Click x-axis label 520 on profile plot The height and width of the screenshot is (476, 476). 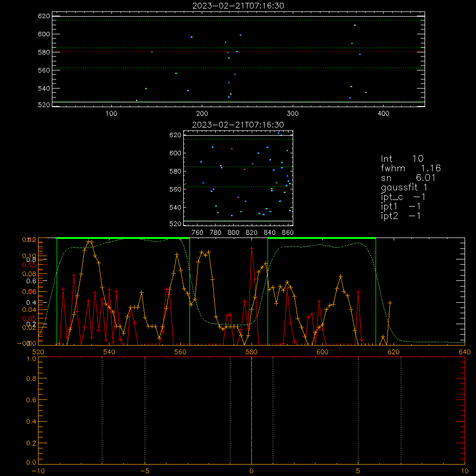pyautogui.click(x=38, y=352)
